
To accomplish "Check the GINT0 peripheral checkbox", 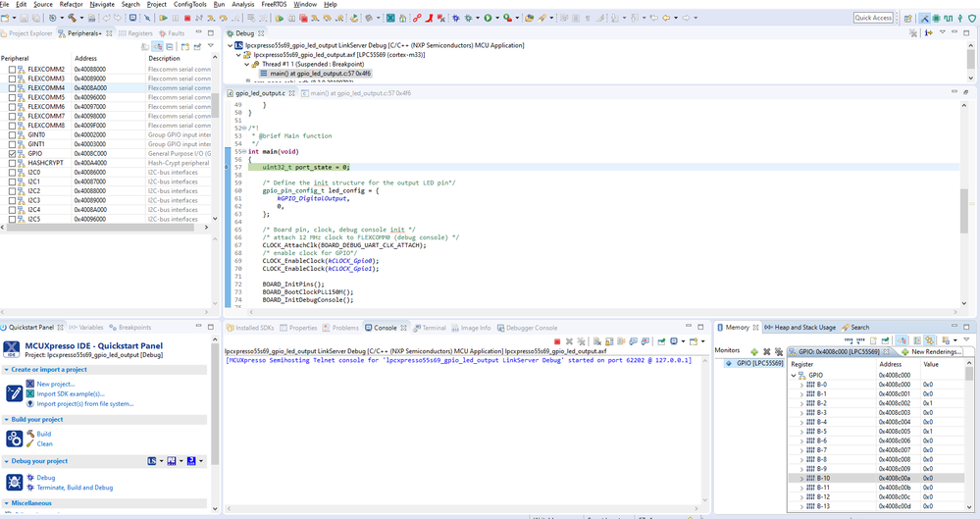I will click(12, 135).
